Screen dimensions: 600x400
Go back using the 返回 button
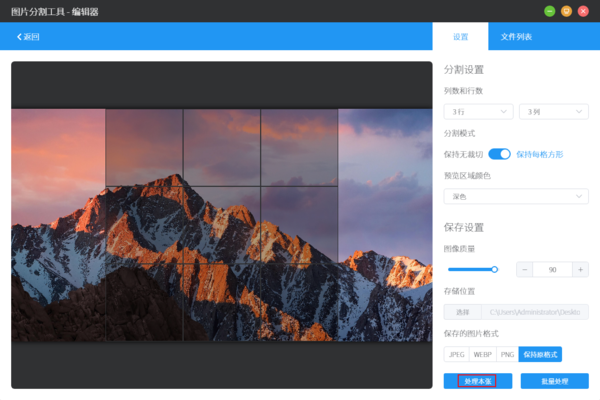pos(28,37)
